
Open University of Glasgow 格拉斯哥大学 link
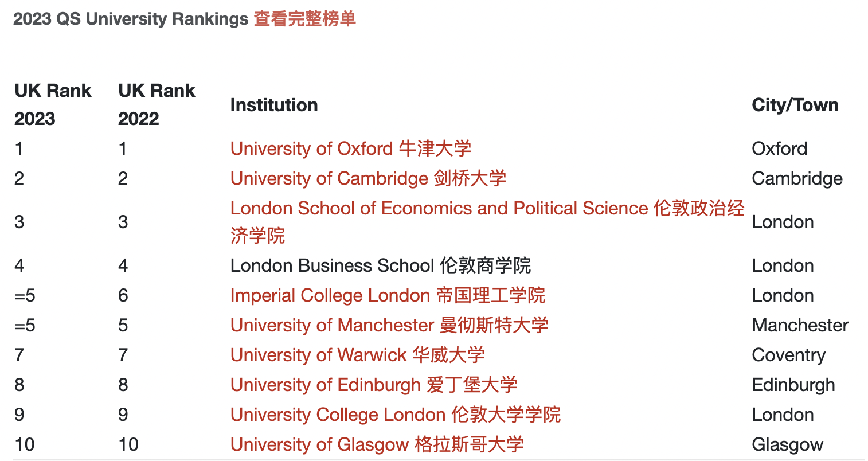377,444
